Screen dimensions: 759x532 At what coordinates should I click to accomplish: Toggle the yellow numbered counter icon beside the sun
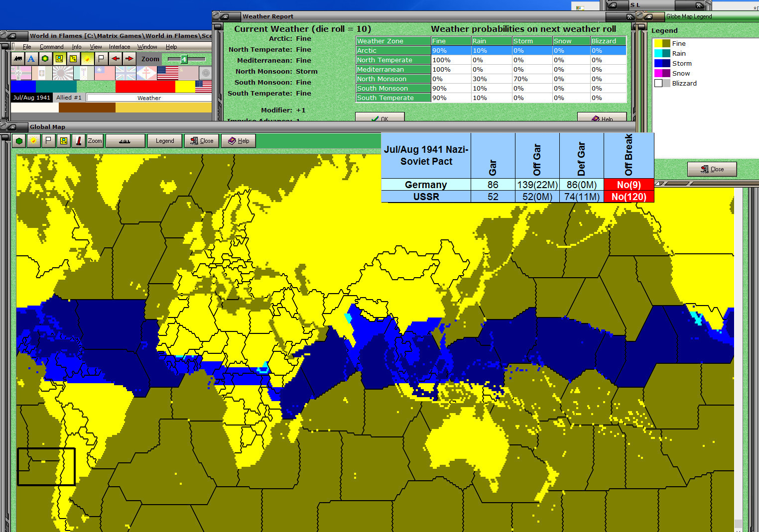point(73,59)
